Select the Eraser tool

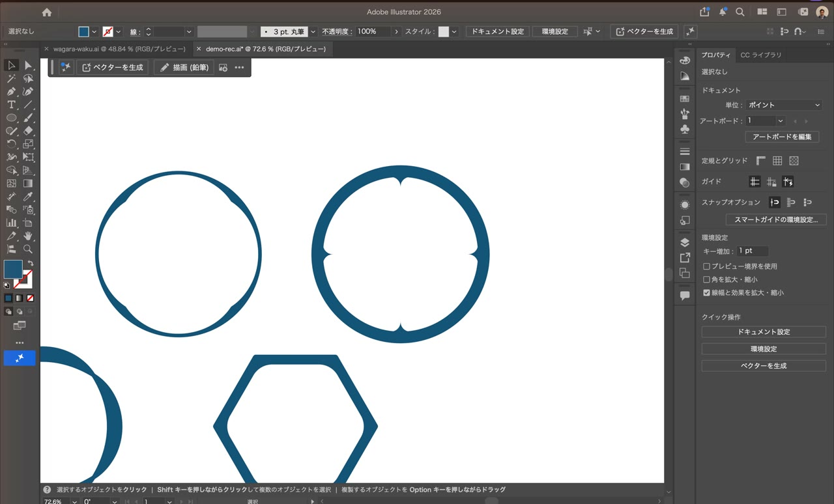[28, 131]
